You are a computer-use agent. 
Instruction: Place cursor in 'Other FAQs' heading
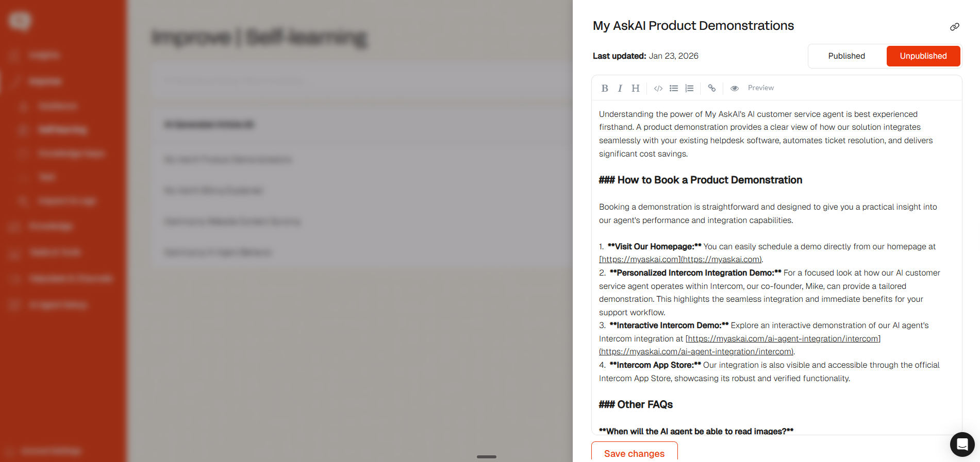click(644, 405)
